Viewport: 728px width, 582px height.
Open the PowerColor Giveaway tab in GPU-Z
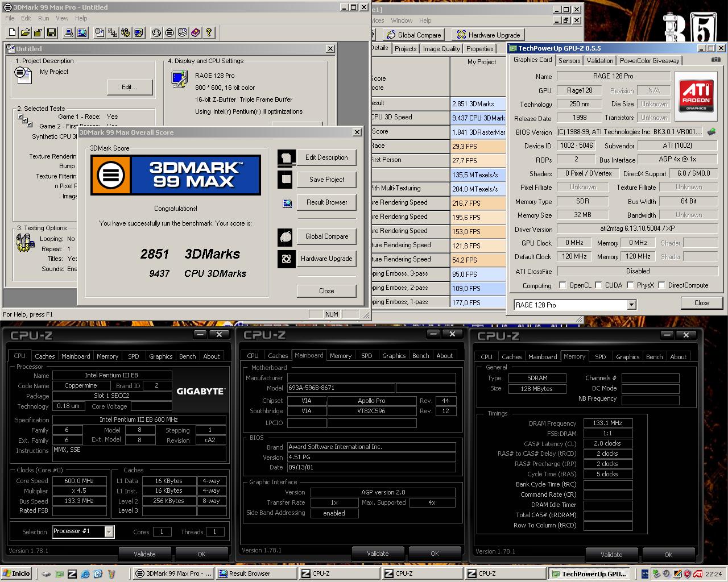point(650,60)
